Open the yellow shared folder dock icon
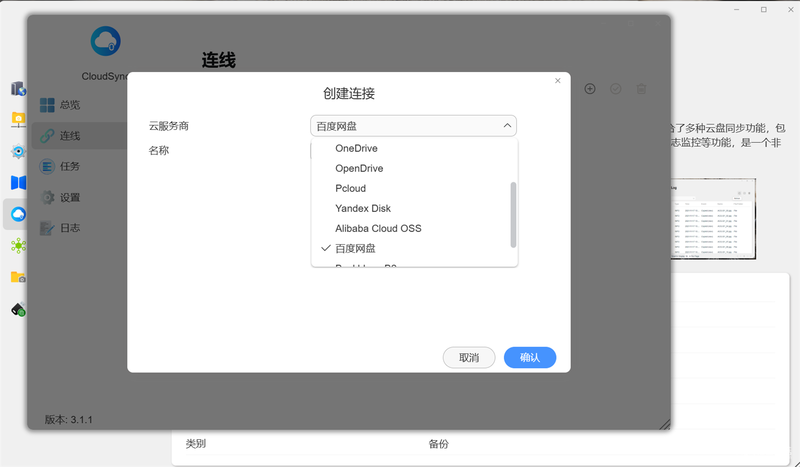800x467 pixels. click(x=18, y=120)
